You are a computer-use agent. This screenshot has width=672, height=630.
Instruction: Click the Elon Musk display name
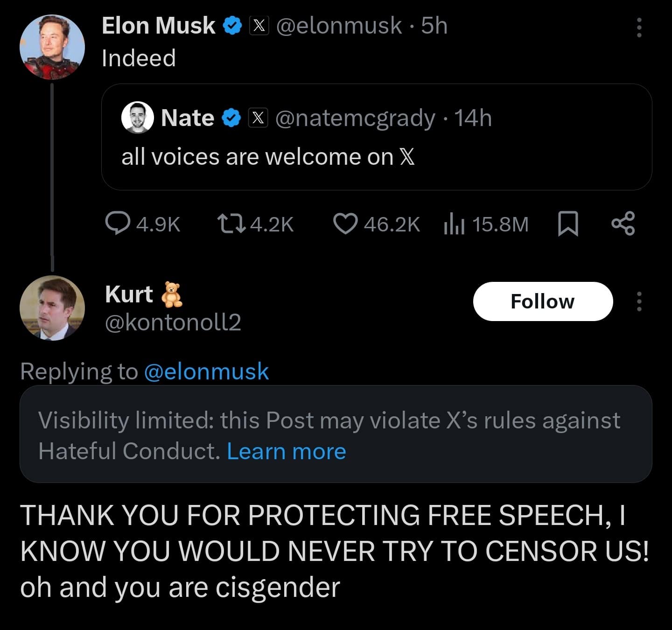click(x=159, y=26)
